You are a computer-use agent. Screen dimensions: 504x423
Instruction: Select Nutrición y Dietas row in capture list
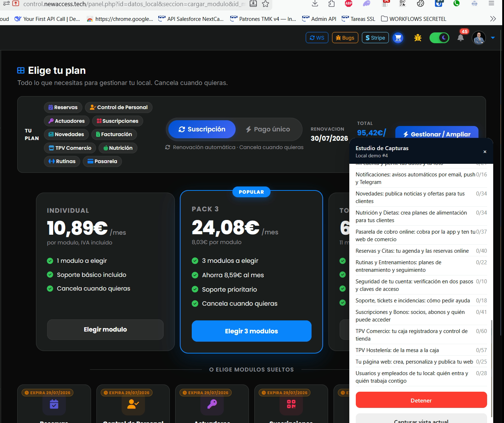tap(421, 216)
